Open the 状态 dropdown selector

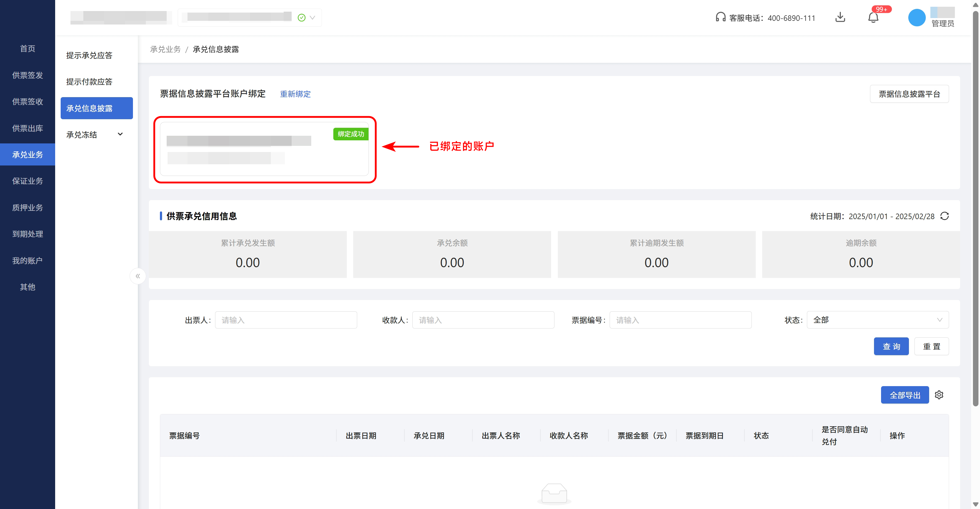point(877,320)
